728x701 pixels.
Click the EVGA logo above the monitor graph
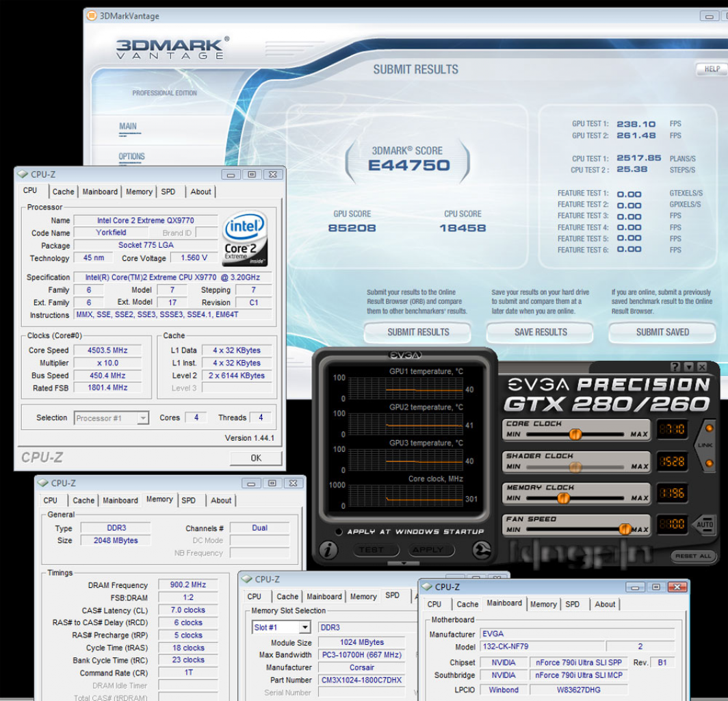pos(405,355)
